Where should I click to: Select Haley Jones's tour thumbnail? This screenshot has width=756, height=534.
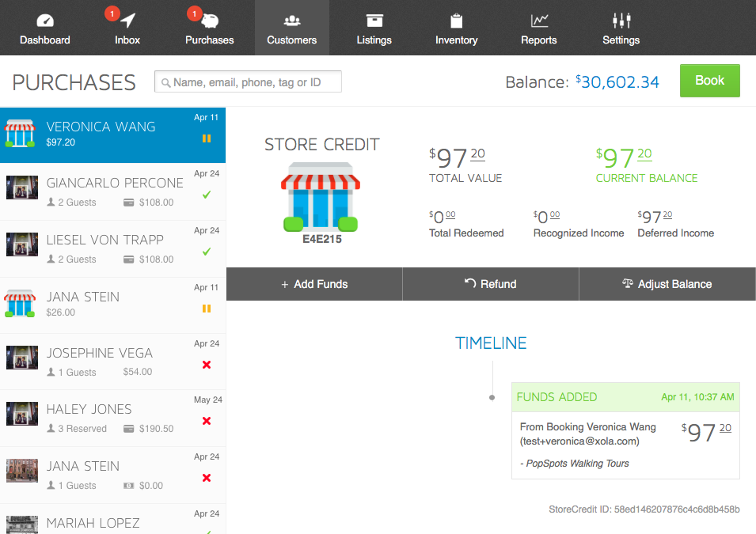(x=21, y=414)
